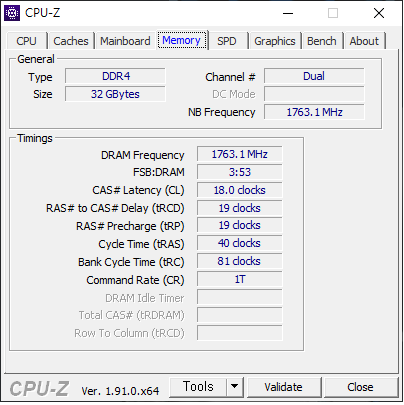Viewport: 404px width, 405px height.
Task: Open the Tools dropdown arrow
Action: click(x=235, y=387)
